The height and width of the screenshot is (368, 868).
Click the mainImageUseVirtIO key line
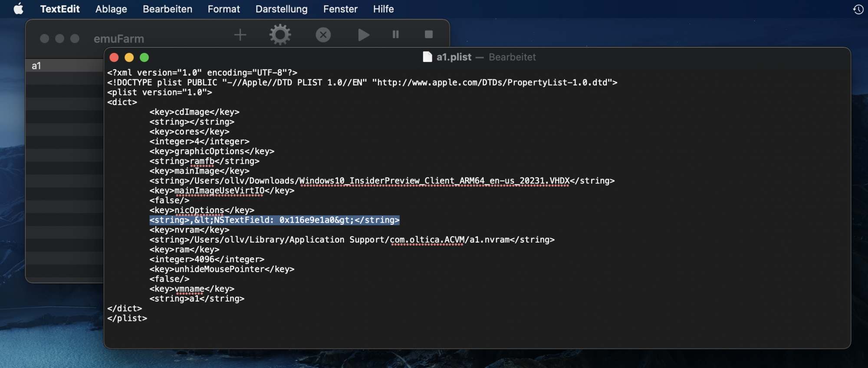(222, 191)
